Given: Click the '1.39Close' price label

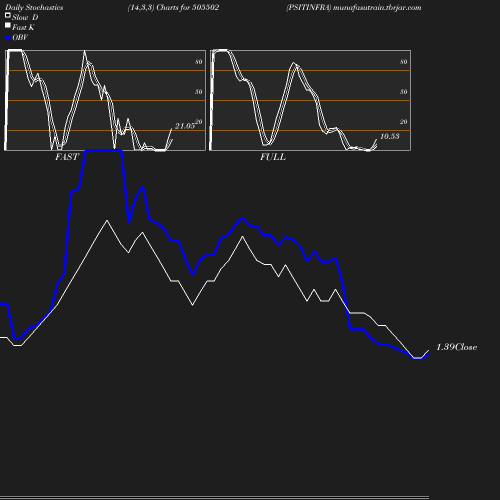Looking at the screenshot, I should click(457, 347).
